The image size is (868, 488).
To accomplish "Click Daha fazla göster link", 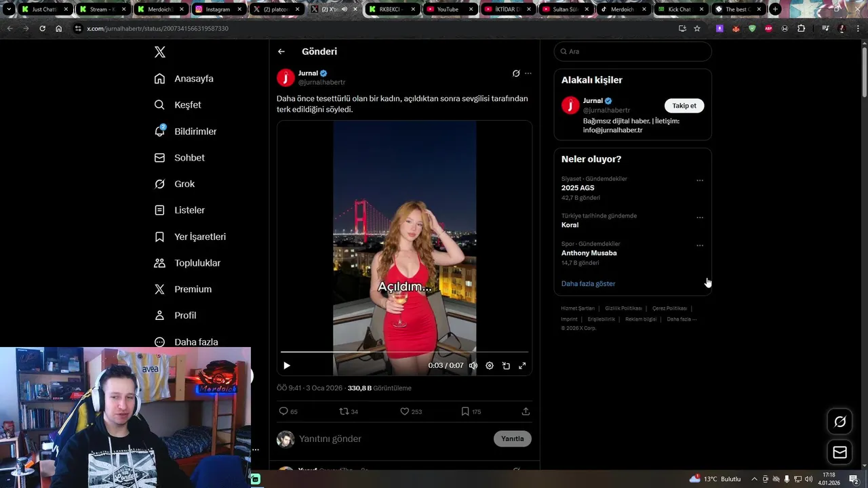I will pos(588,284).
